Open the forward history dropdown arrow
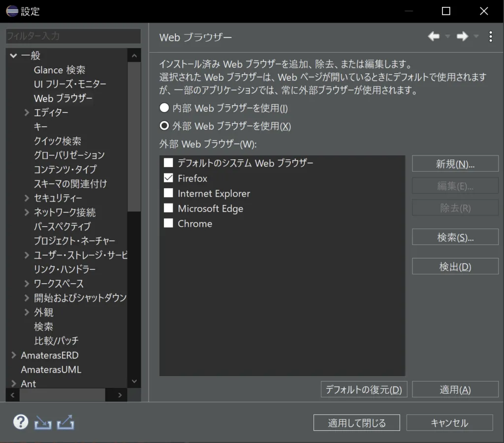Screen dimensions: 504x443 [476, 36]
